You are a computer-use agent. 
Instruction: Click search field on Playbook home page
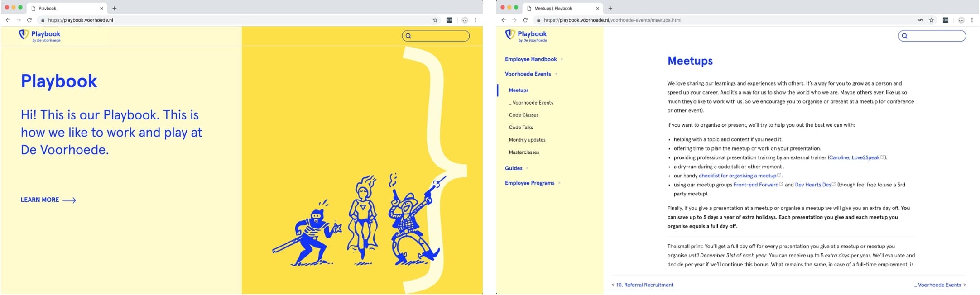(x=436, y=36)
